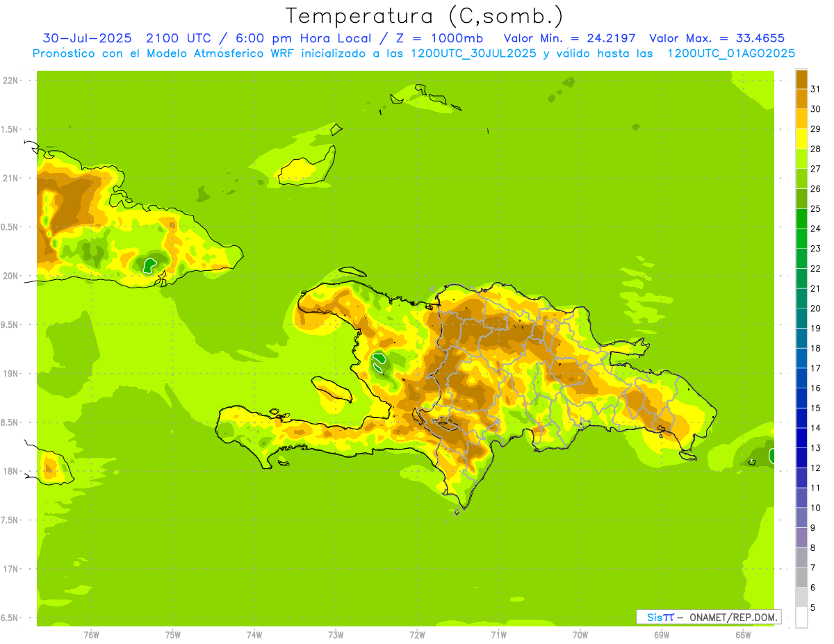Screen dimensions: 834x644
Task: Click the '20N' latitude axis label
Action: (x=10, y=276)
